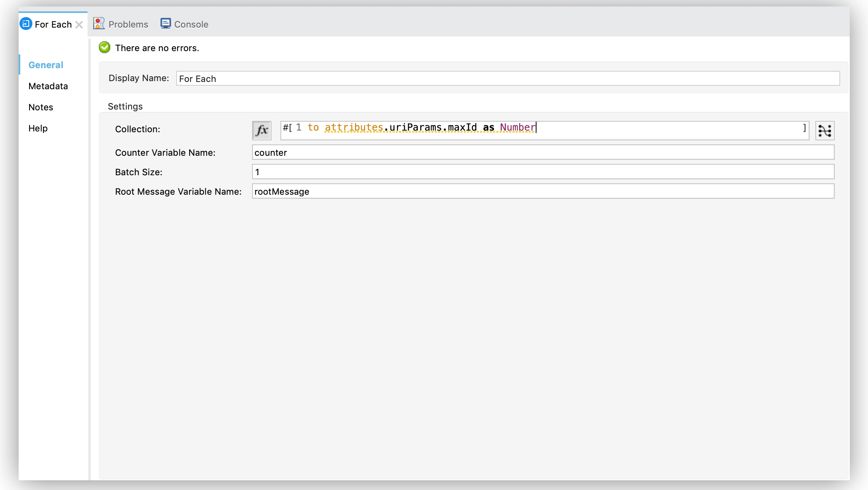Screen dimensions: 868x490
Task: Expand the Settings section header
Action: coord(125,106)
